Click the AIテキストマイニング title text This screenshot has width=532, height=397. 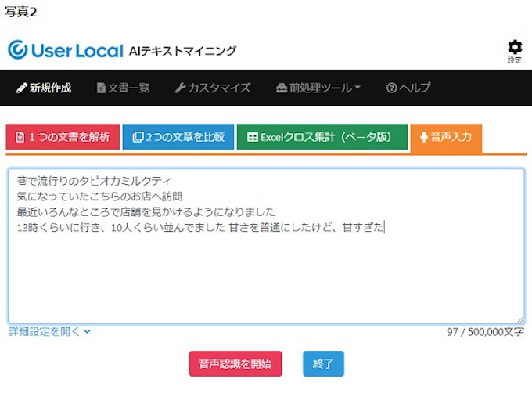pos(182,51)
